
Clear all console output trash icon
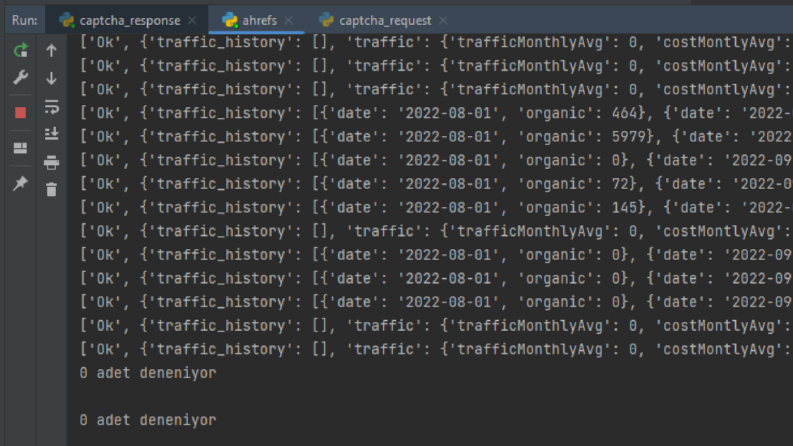(x=51, y=189)
